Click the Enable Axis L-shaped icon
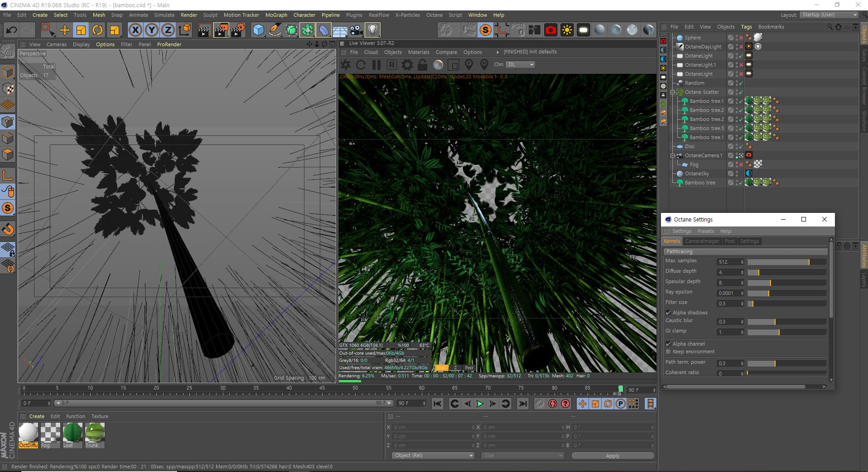The height and width of the screenshot is (472, 868). [8, 175]
